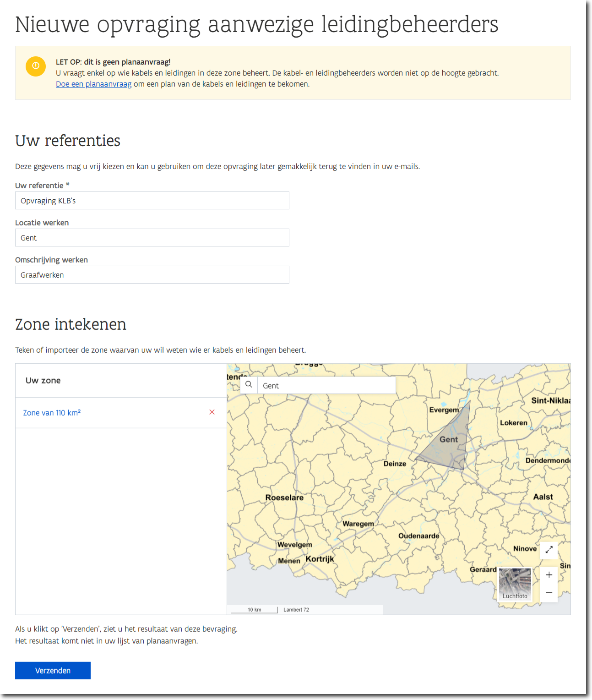Delete the drawn zone with the red X
592x700 pixels.
pyautogui.click(x=212, y=412)
